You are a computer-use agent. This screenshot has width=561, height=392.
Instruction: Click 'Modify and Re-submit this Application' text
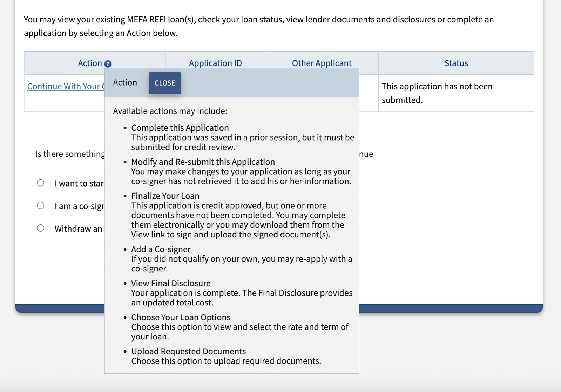(203, 162)
